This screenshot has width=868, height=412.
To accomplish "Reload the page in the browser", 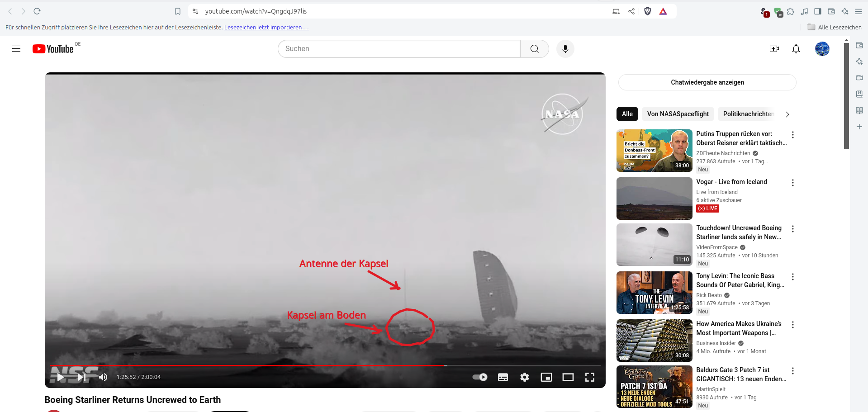I will tap(37, 11).
